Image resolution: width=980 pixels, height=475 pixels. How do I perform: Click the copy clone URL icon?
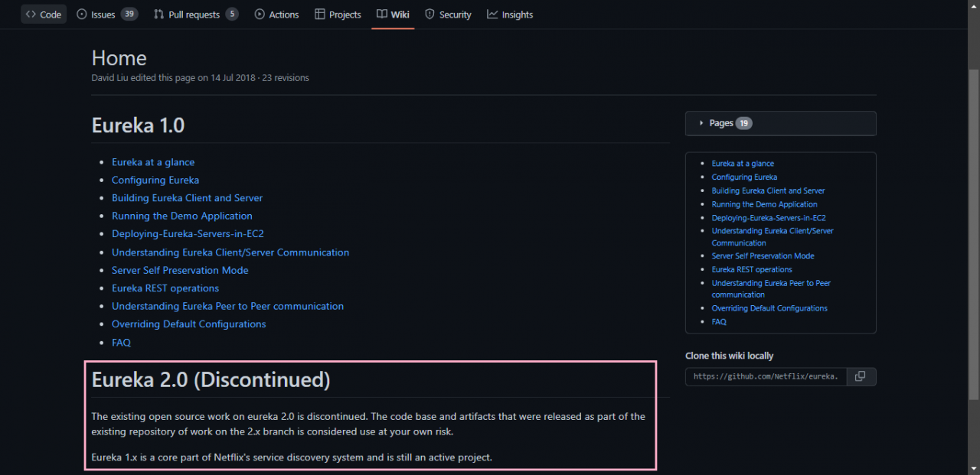tap(861, 376)
